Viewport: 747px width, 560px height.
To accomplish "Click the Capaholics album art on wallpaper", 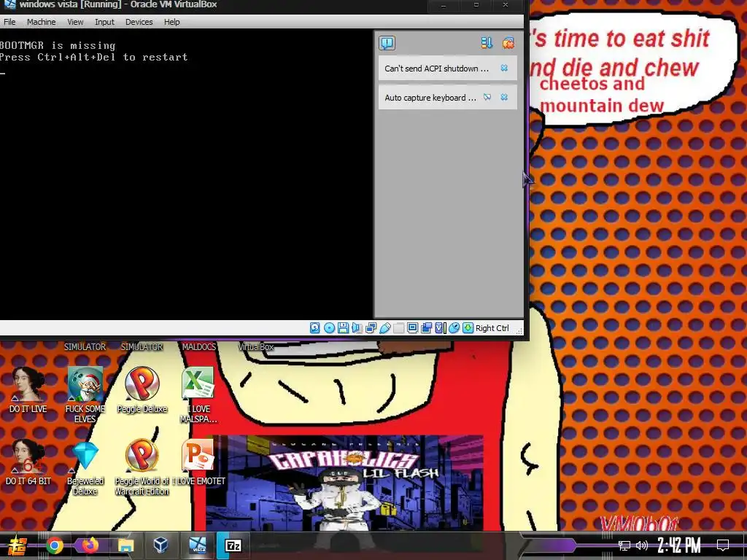I will (344, 483).
